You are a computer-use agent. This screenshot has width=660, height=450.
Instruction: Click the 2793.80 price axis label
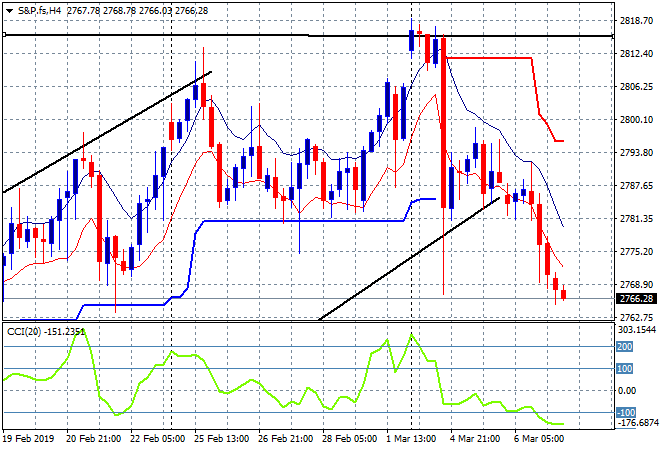636,152
